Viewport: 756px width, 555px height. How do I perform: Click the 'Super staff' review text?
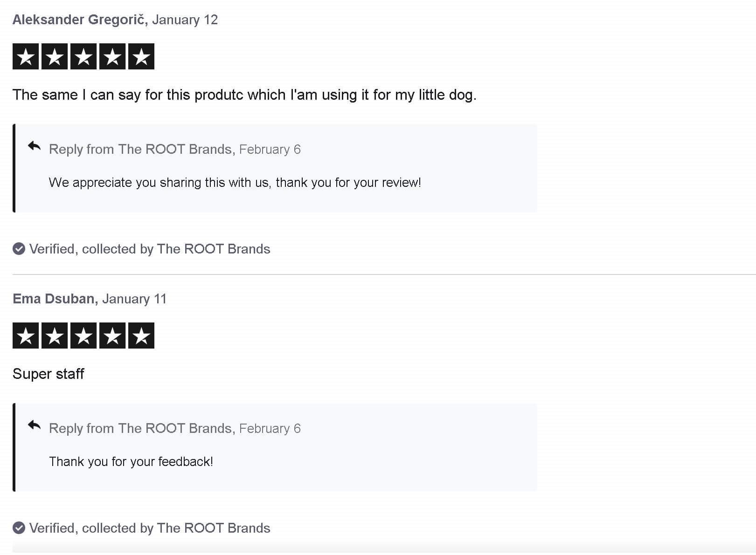(x=48, y=374)
